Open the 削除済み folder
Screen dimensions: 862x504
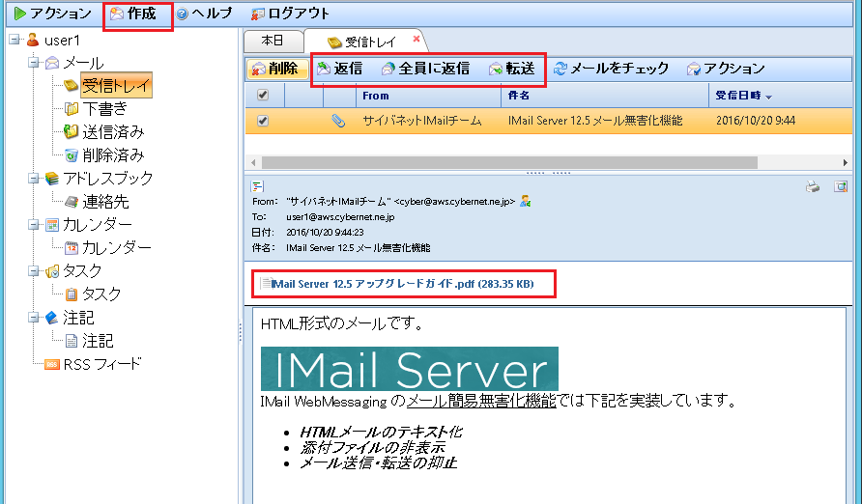coord(113,154)
